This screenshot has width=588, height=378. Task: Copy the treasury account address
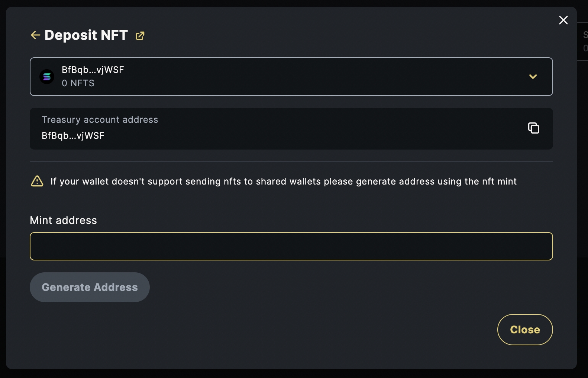tap(533, 128)
